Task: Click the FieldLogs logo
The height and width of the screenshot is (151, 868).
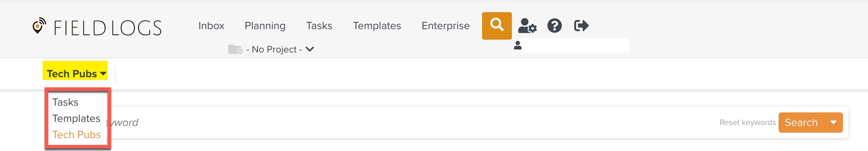Action: pos(97,27)
